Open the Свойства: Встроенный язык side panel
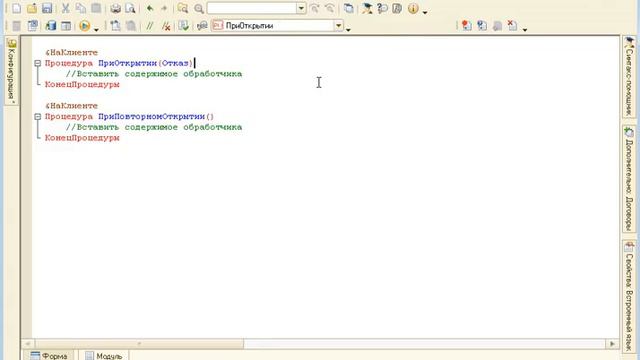The height and width of the screenshot is (360, 640). 629,298
